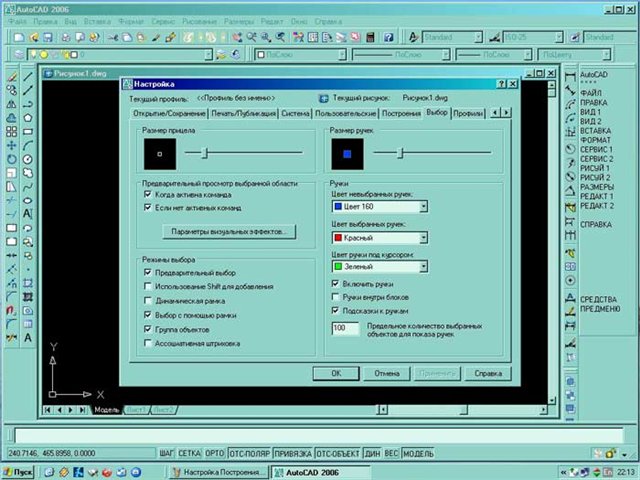The height and width of the screenshot is (480, 640).
Task: Click the 'Размер прицела' slider handle
Action: click(x=203, y=153)
